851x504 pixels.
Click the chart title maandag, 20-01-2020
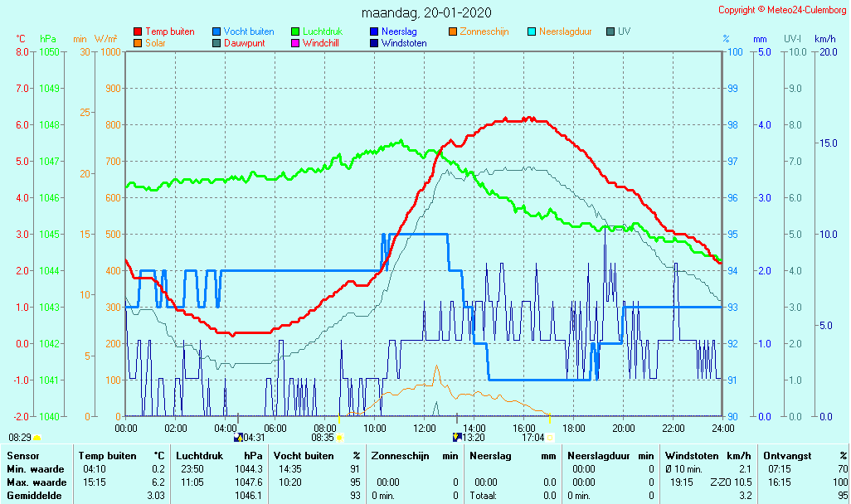426,13
